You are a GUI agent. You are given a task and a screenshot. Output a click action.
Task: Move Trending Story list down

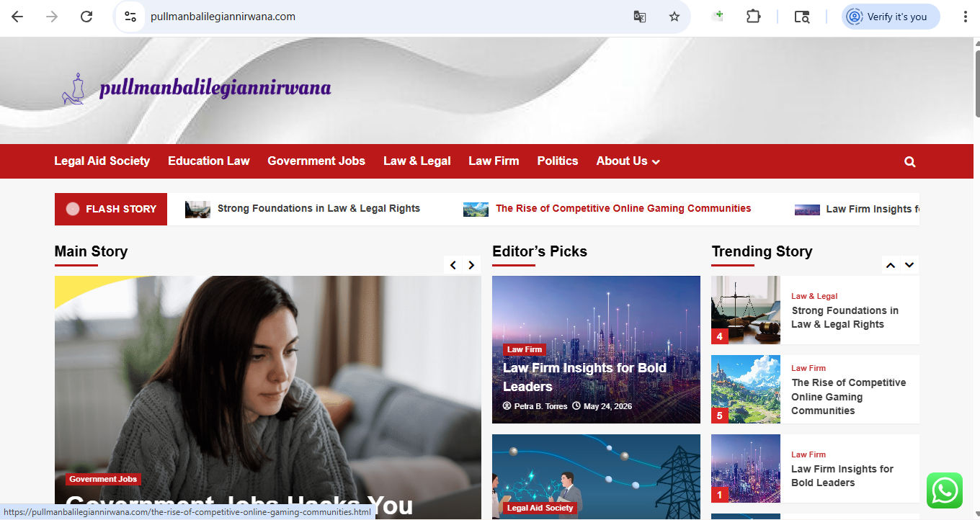909,265
